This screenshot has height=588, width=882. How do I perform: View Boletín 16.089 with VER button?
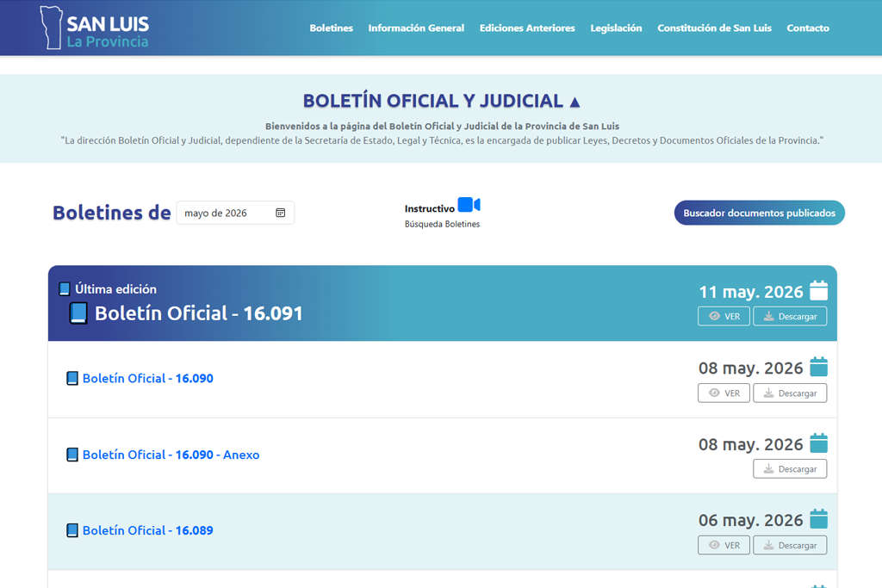pos(724,545)
